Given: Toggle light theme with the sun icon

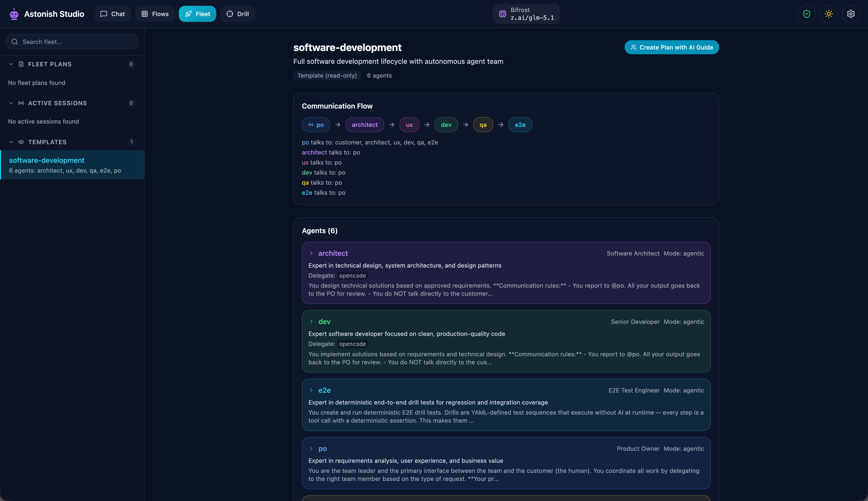Looking at the screenshot, I should 829,14.
